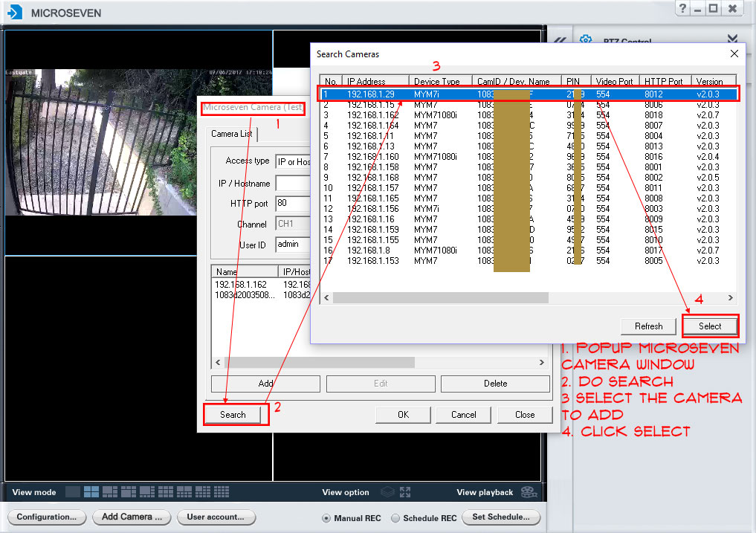Image resolution: width=756 pixels, height=533 pixels.
Task: Select the 192.168.1.153 camera row
Action: [x=529, y=261]
